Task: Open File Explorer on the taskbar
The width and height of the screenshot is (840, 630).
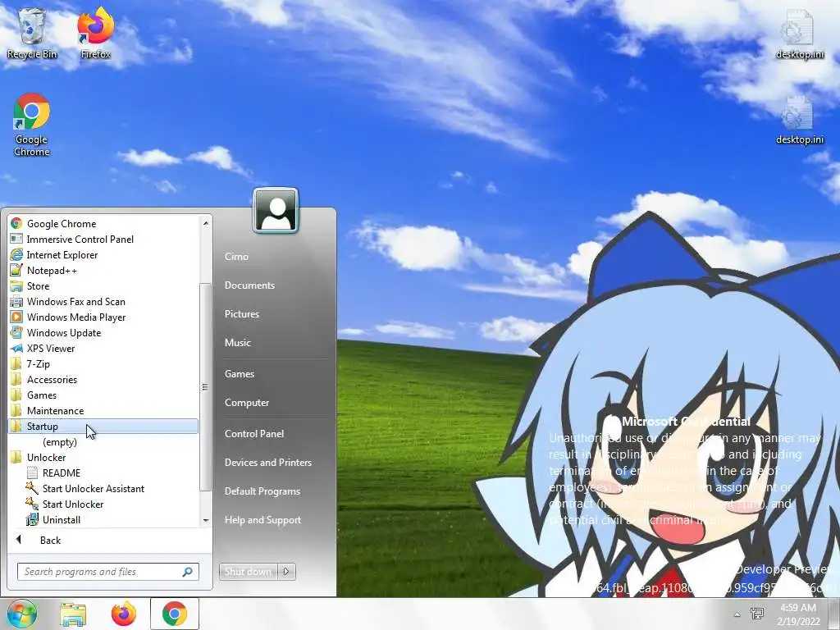Action: tap(73, 614)
